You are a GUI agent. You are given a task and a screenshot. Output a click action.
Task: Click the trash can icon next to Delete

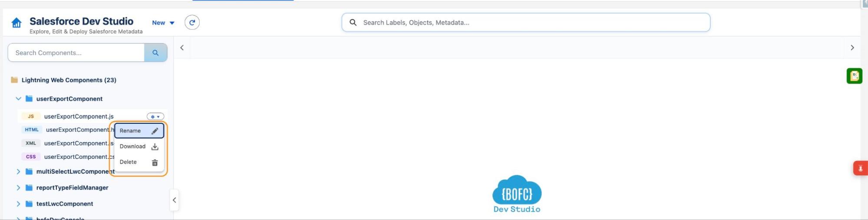155,163
